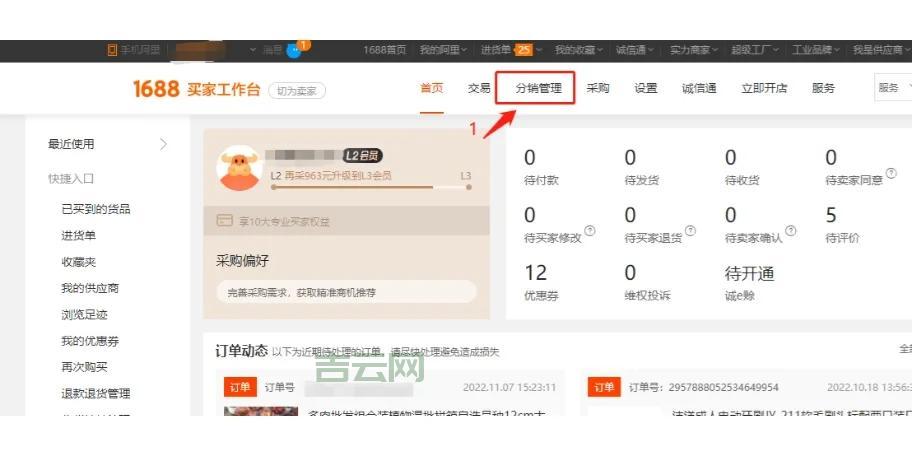Open 优惠券 count of 12
Viewport: 912px width, 456px height.
pos(541,283)
